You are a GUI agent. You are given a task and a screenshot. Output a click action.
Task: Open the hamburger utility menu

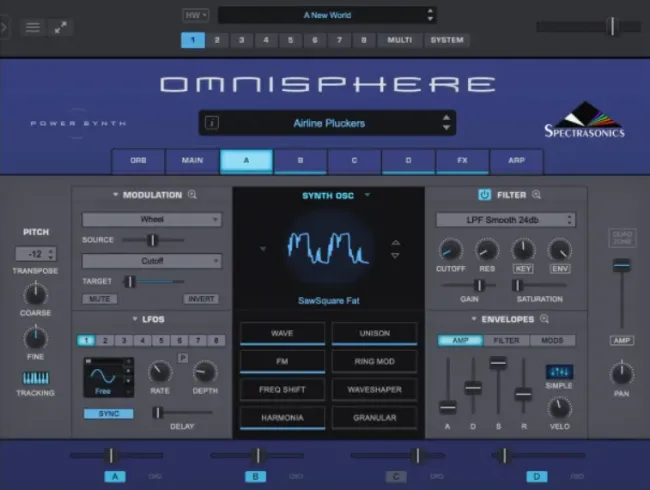[33, 27]
